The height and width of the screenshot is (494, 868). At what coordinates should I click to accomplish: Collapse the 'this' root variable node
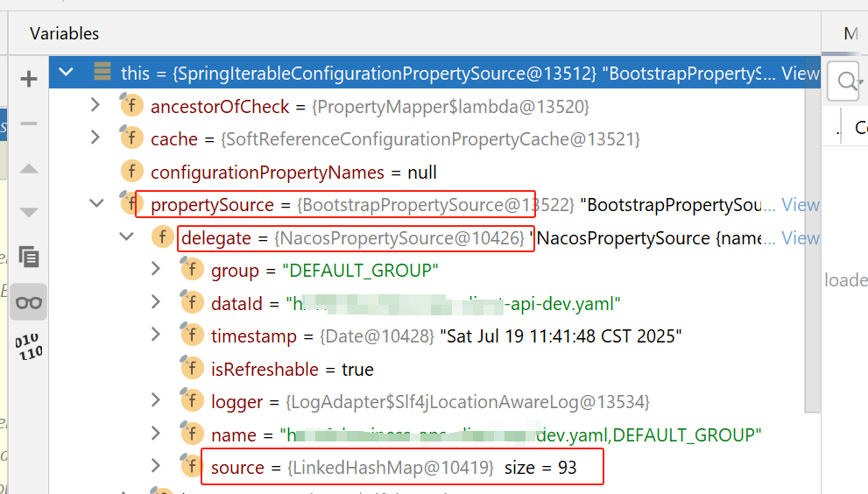tap(66, 72)
